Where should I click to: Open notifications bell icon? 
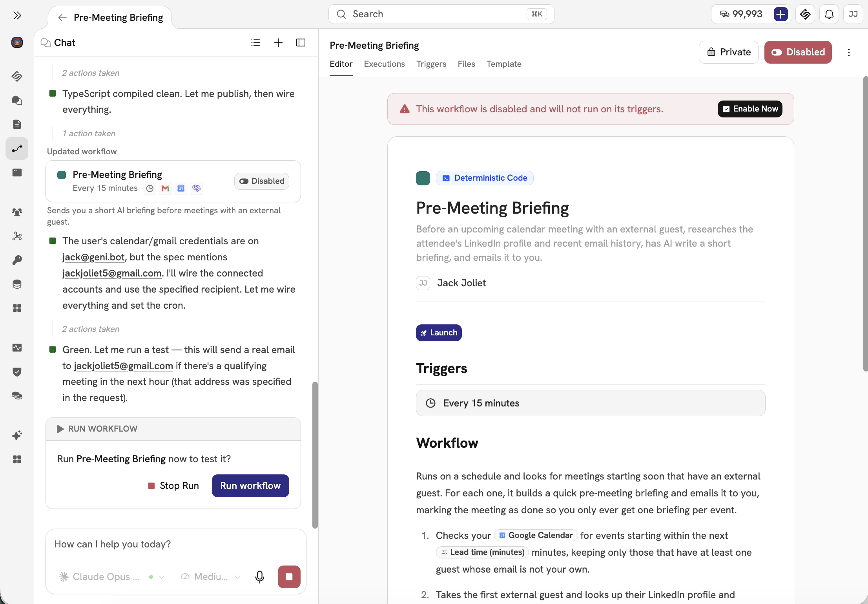[x=829, y=15]
